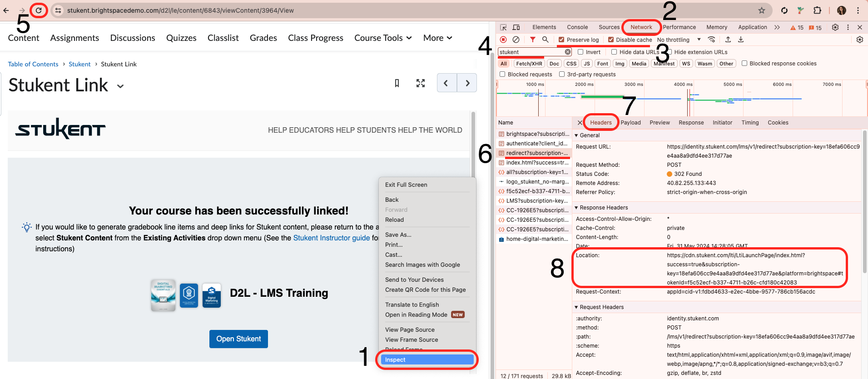The image size is (868, 379).
Task: Clear the network log
Action: (516, 40)
